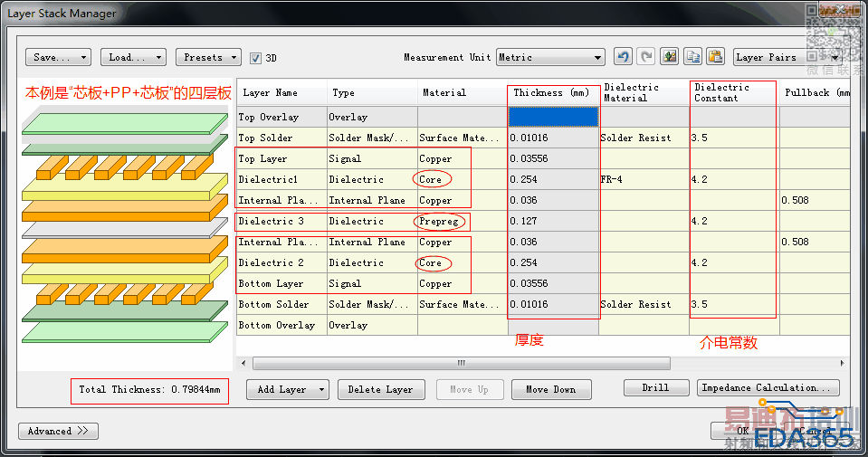Click the Total Thickness 0.79844mm readout
The height and width of the screenshot is (457, 868).
pos(149,390)
